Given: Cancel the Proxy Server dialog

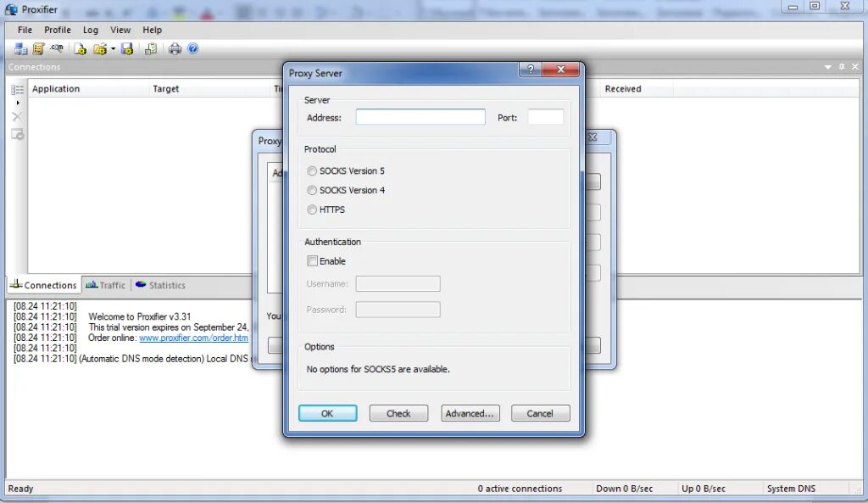Looking at the screenshot, I should click(540, 413).
